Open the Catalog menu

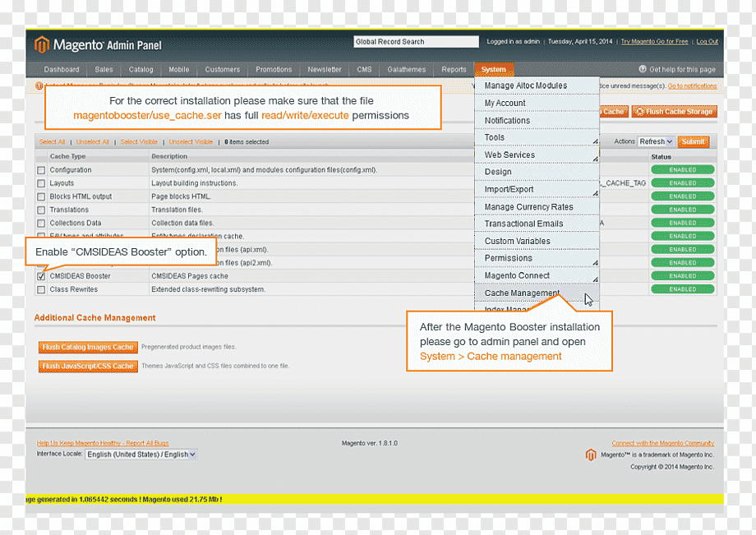pos(141,69)
